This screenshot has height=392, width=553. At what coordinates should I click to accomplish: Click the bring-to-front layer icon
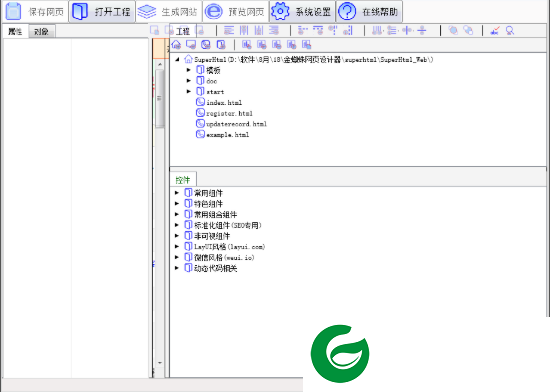click(453, 31)
